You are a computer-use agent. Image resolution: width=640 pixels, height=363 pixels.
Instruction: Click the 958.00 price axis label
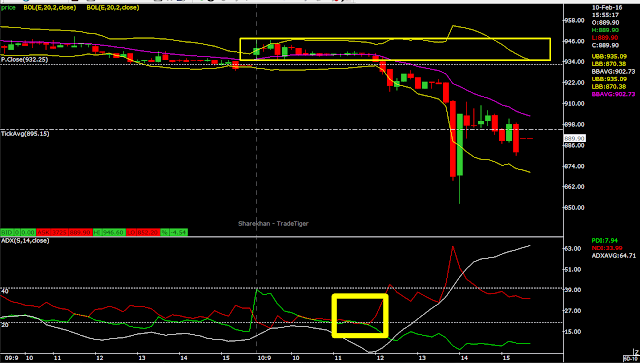pos(576,20)
